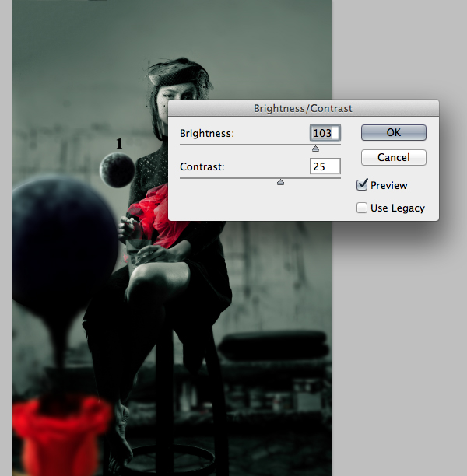This screenshot has height=476, width=467.
Task: Click the Brightness/Contrast dialog title bar
Action: pyautogui.click(x=304, y=108)
